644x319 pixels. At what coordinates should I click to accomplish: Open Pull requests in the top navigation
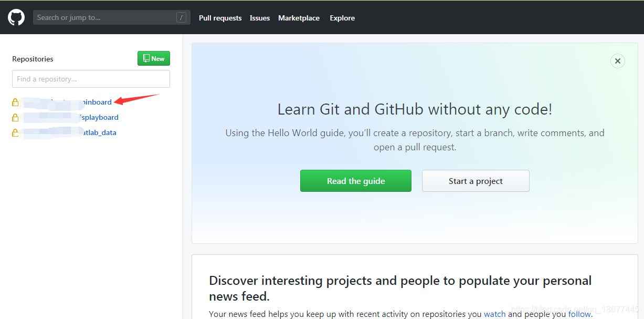pos(220,18)
